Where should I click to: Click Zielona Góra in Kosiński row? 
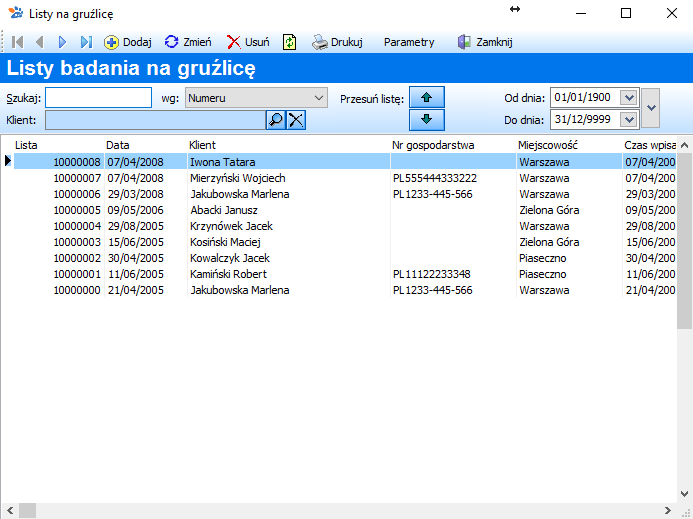click(549, 242)
